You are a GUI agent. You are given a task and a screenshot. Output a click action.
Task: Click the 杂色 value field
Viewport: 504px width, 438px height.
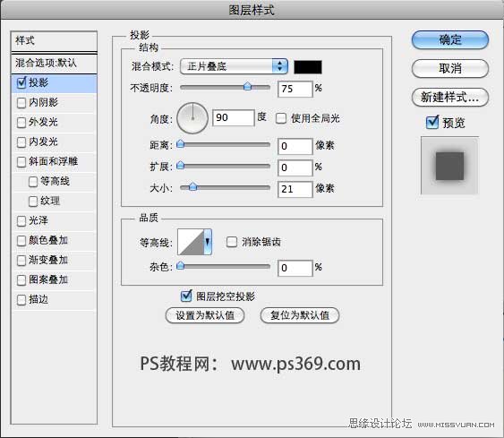pos(295,268)
